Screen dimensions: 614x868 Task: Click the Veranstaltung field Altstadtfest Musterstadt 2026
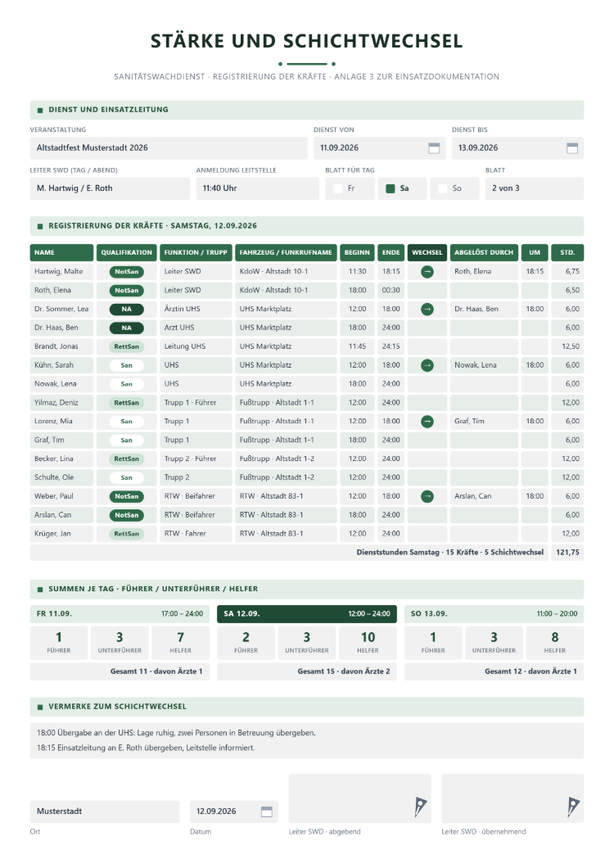[x=169, y=148]
